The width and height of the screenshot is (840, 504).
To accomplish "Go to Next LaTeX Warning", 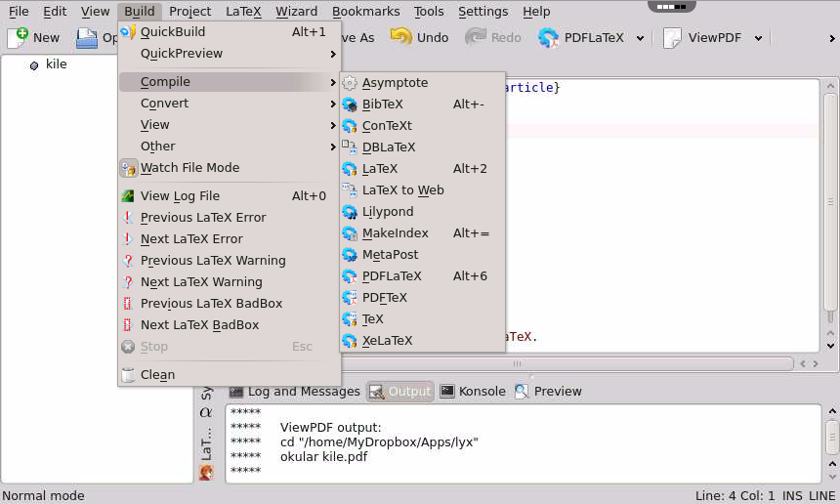I will point(230,281).
